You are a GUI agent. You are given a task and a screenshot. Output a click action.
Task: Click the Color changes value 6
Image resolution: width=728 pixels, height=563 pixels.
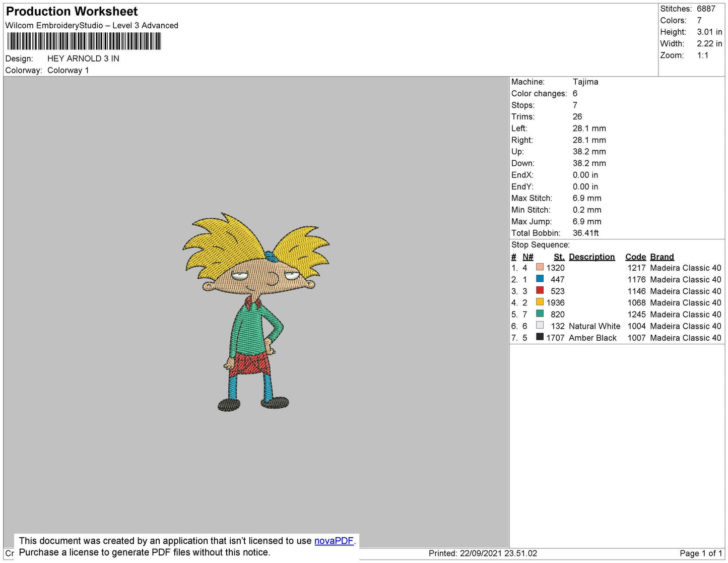point(575,93)
